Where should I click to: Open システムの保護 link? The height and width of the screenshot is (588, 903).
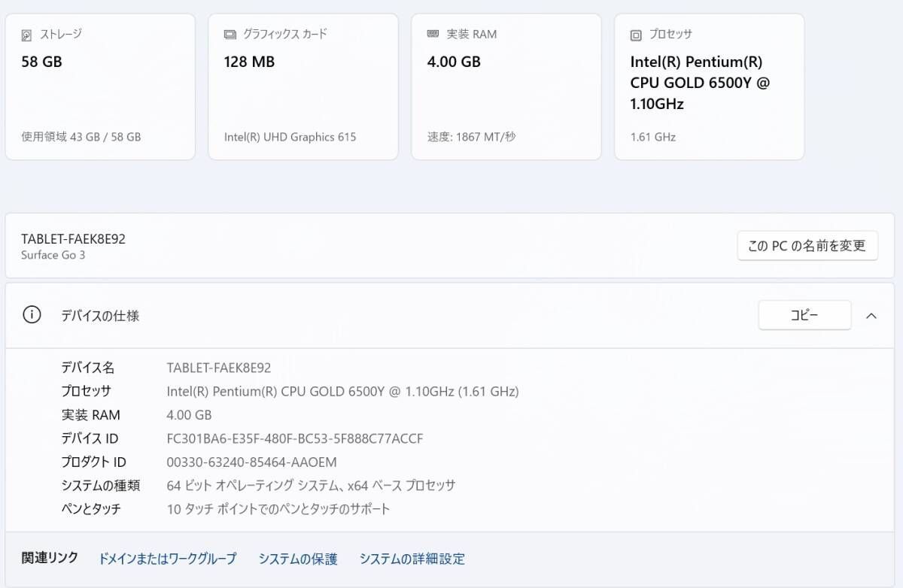pyautogui.click(x=298, y=559)
